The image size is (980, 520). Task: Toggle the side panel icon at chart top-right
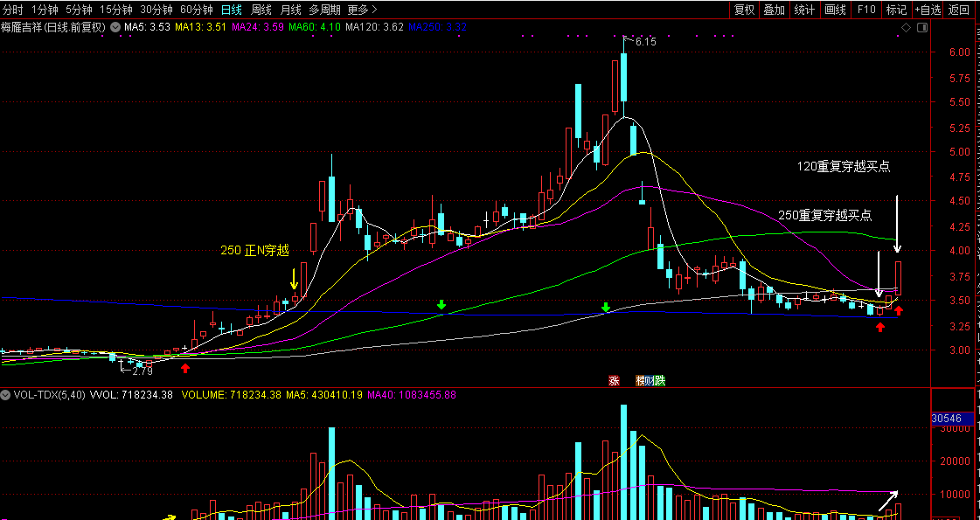922,28
